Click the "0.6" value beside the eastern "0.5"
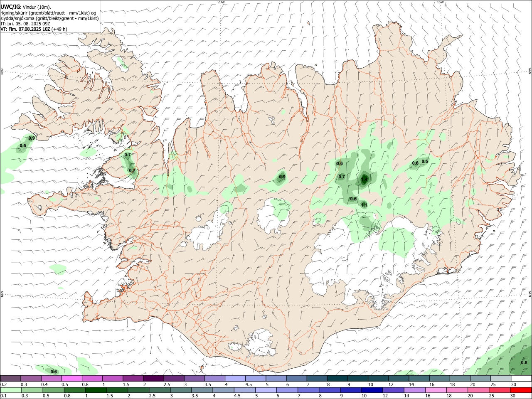This screenshot has width=532, height=399. point(415,163)
